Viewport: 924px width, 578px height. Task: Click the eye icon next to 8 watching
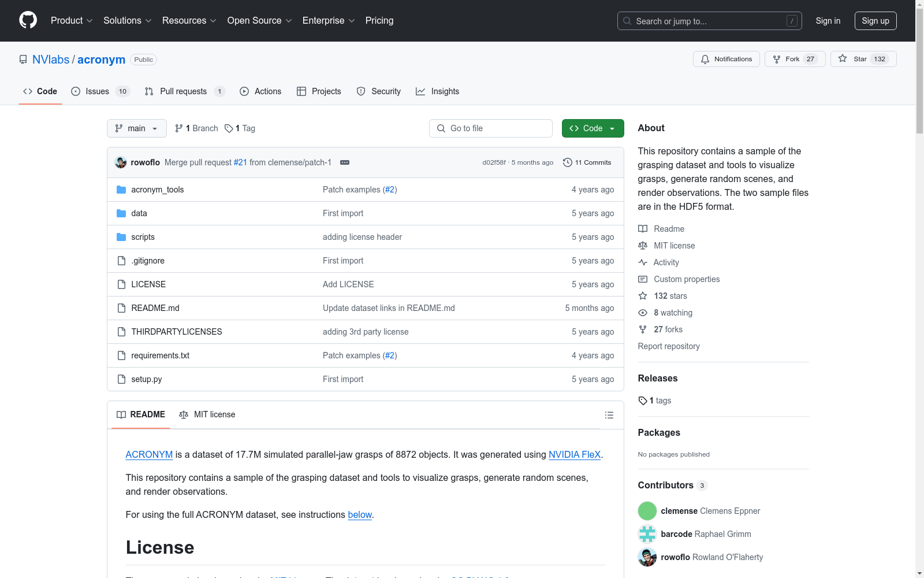click(x=643, y=313)
